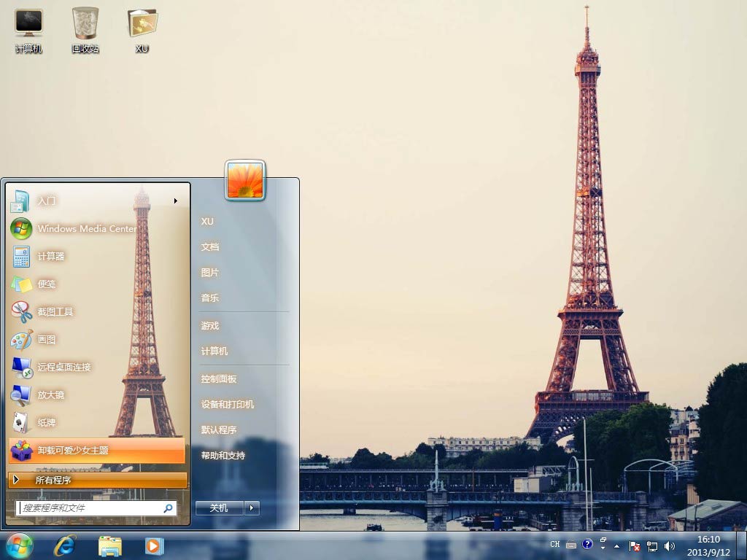Open Windows Media Player from taskbar
The image size is (747, 560).
(x=154, y=545)
